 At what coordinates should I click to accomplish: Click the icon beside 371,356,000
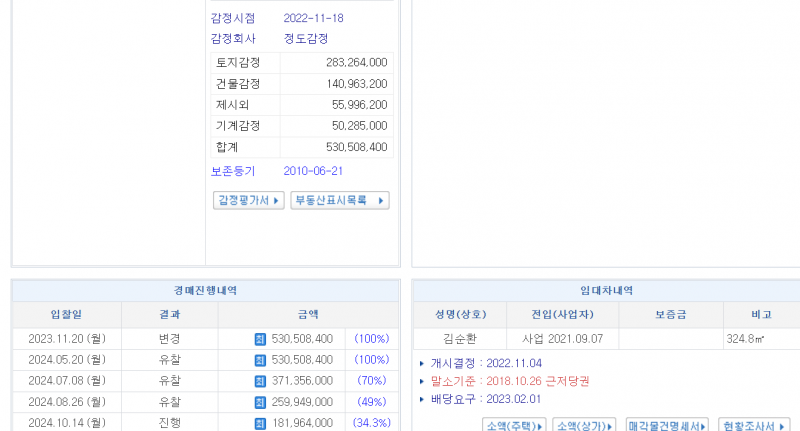(x=260, y=381)
